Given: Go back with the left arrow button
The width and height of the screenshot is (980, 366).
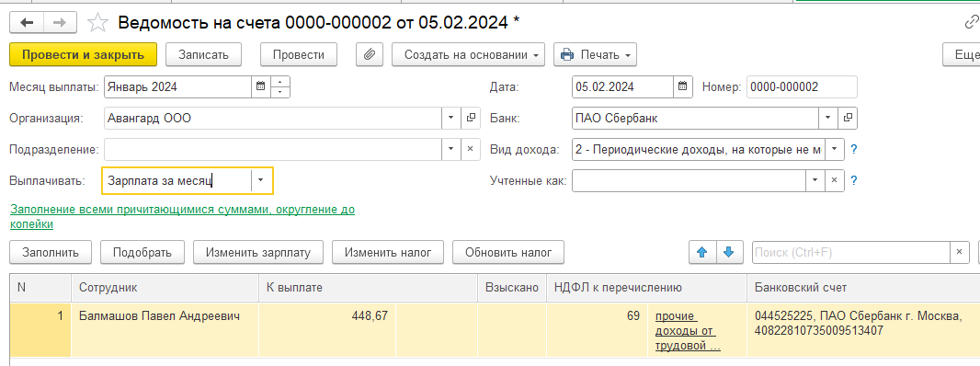Looking at the screenshot, I should pyautogui.click(x=27, y=23).
